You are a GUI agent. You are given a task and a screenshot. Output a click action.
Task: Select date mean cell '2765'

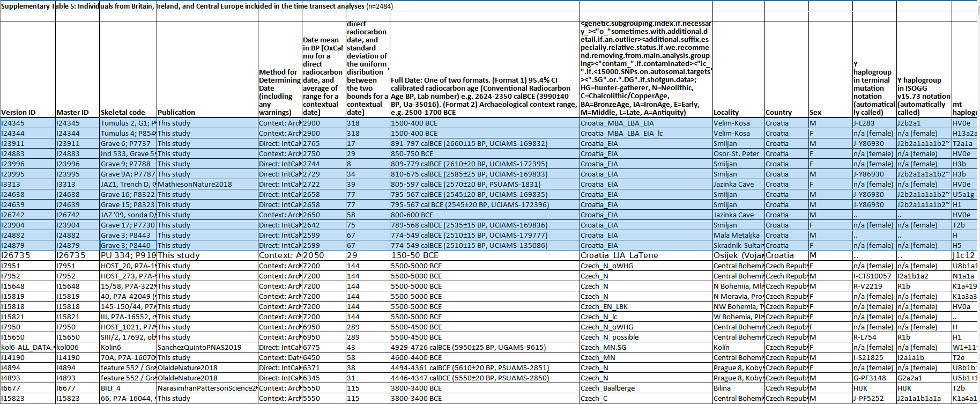(324, 144)
